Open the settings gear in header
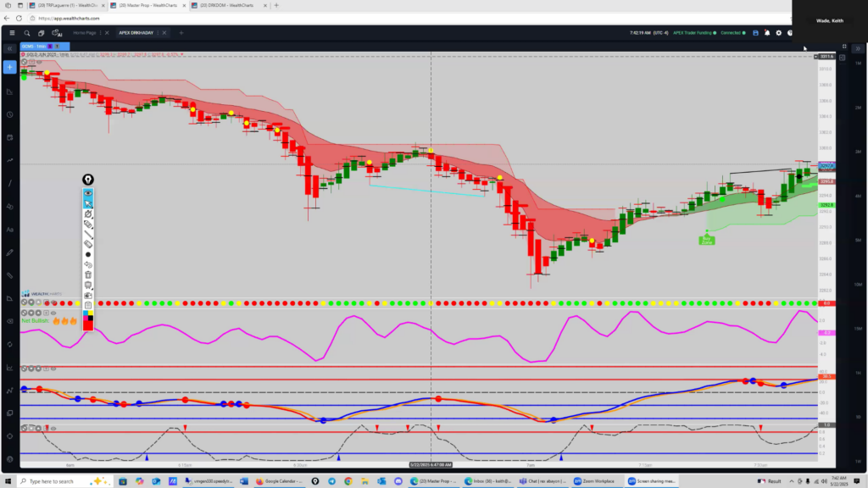This screenshot has width=868, height=488. click(x=778, y=33)
